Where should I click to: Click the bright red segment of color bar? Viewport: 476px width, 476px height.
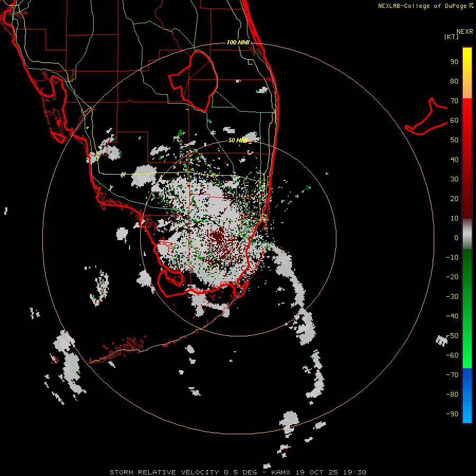[467, 111]
